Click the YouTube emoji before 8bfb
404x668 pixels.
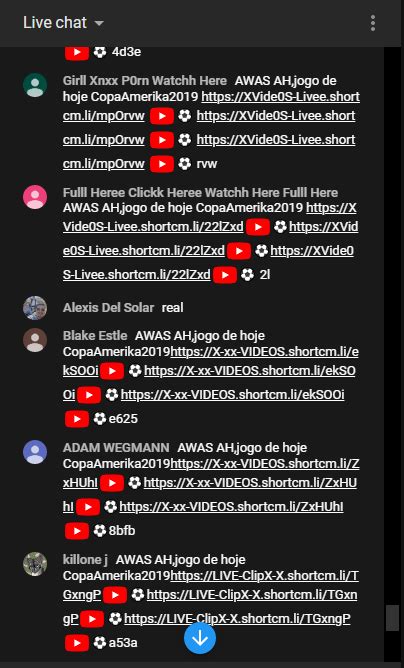[77, 531]
